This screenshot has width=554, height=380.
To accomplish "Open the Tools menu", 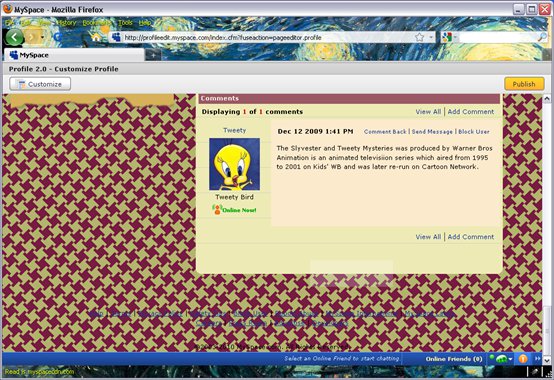I will (125, 23).
